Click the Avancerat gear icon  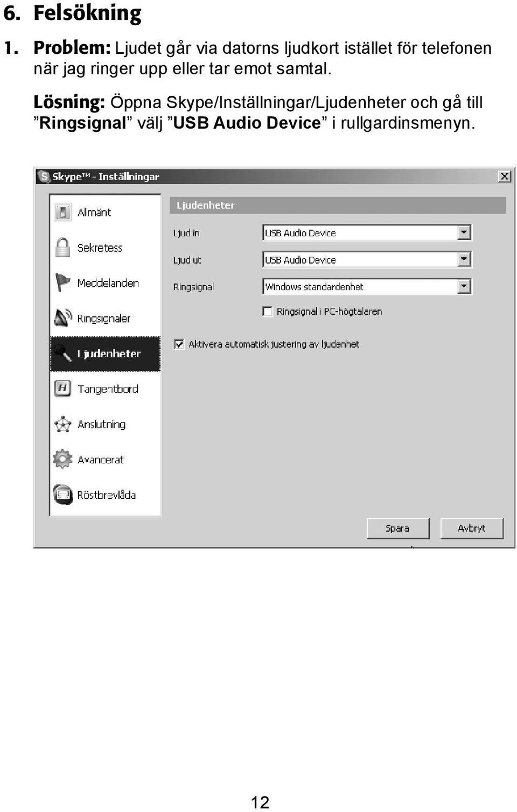coord(62,459)
